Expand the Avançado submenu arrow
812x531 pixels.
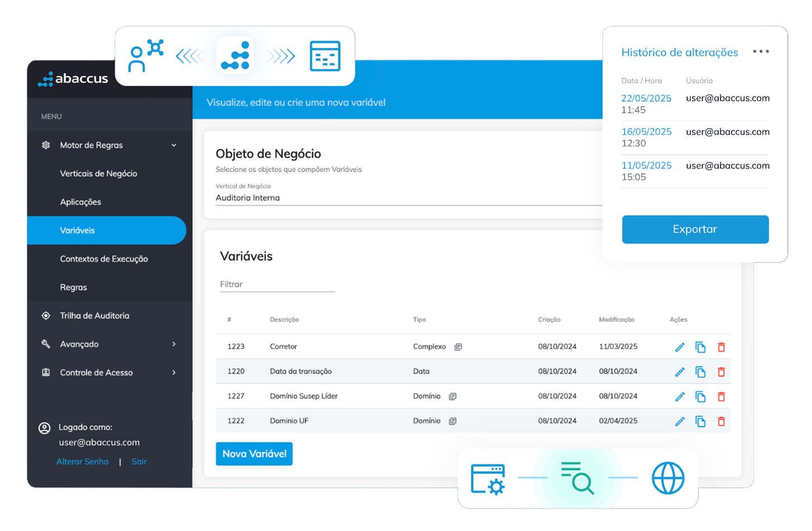pos(174,344)
